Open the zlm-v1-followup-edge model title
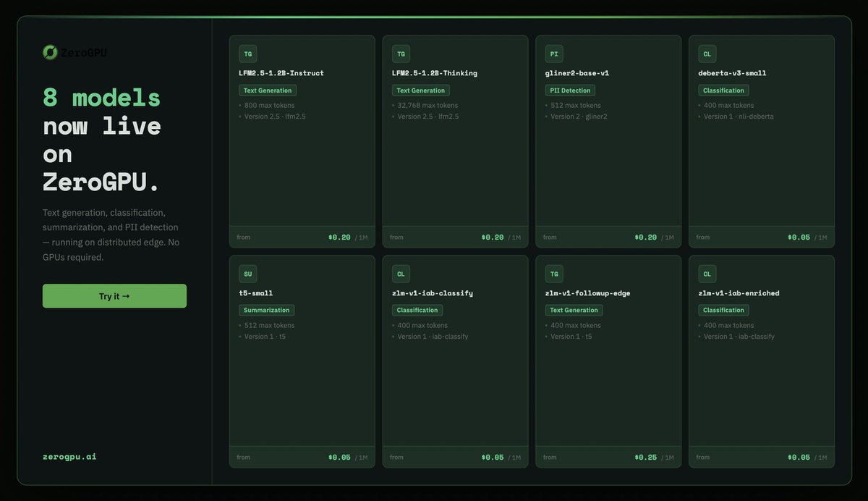This screenshot has width=868, height=501. click(x=588, y=293)
